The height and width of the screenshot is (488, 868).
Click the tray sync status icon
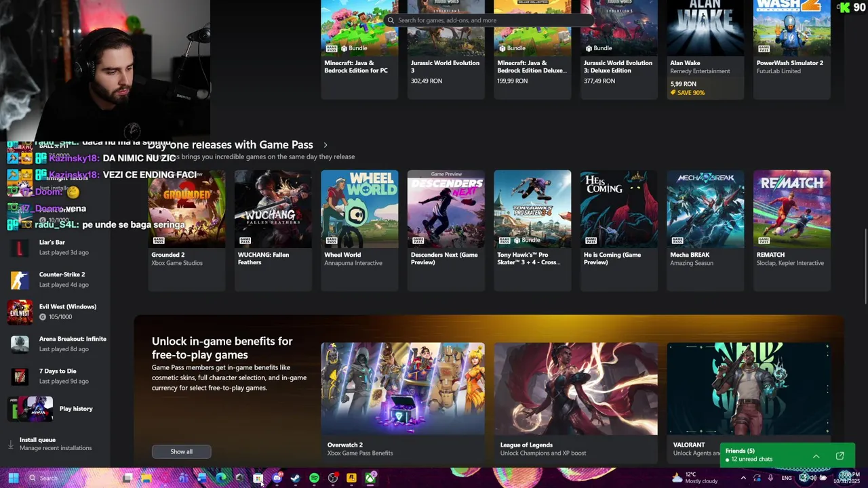pos(757,478)
